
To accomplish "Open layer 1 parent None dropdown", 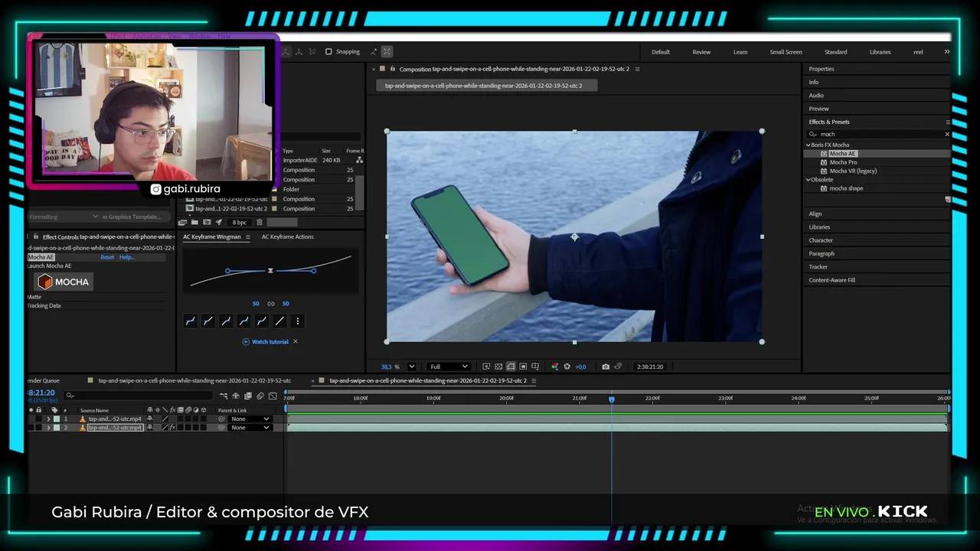I will click(250, 419).
